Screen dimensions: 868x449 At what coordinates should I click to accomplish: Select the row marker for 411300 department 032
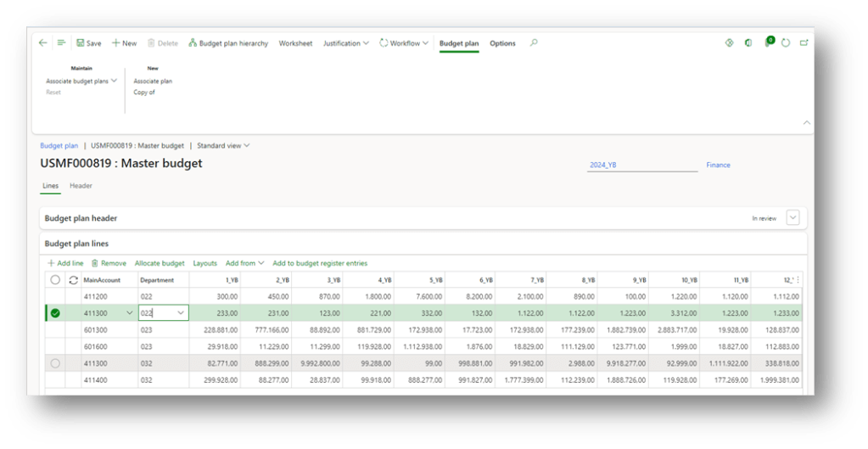click(x=55, y=363)
